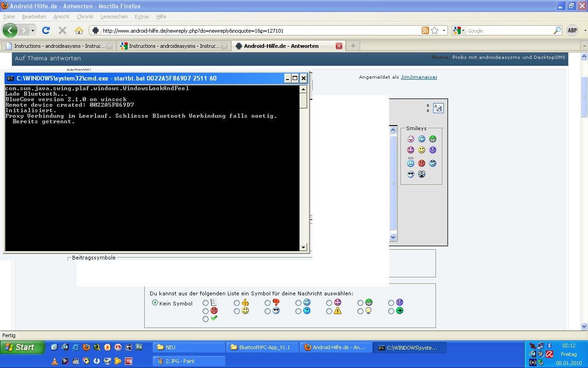Click the Start button
Image resolution: width=588 pixels, height=368 pixels.
coord(23,347)
